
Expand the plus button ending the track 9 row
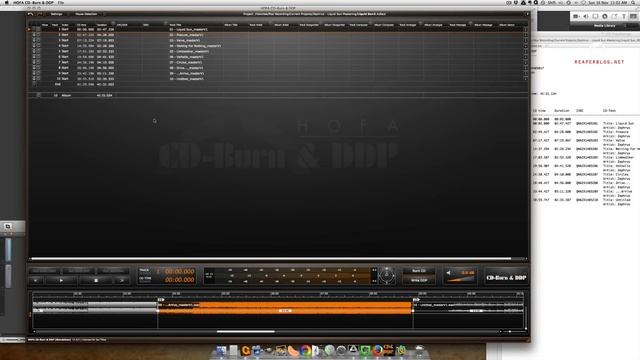click(525, 73)
